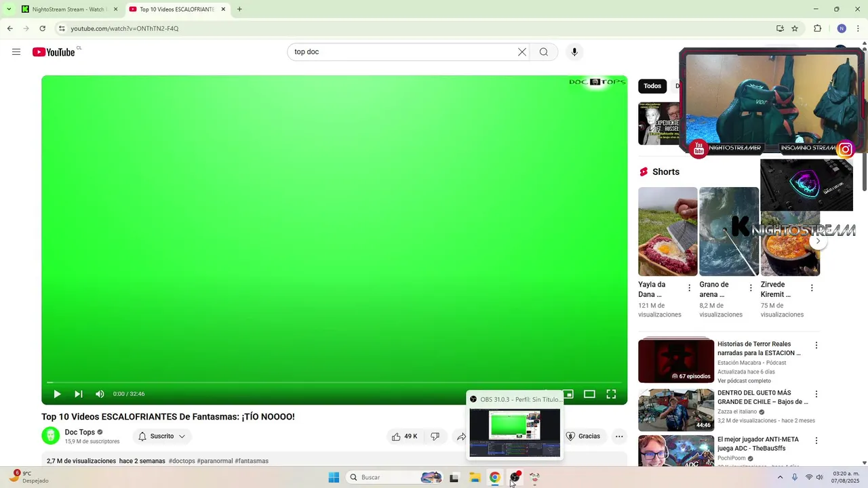868x488 pixels.
Task: Play the video
Action: coord(57,394)
